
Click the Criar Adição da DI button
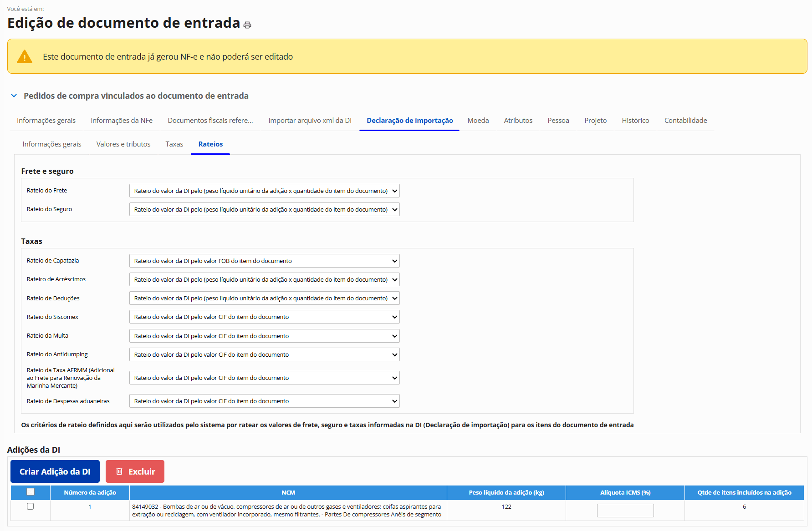point(55,471)
